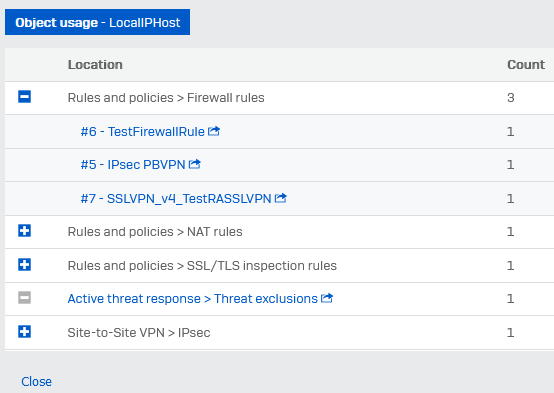Expand the NAT rules row
554x393 pixels.
(24, 231)
